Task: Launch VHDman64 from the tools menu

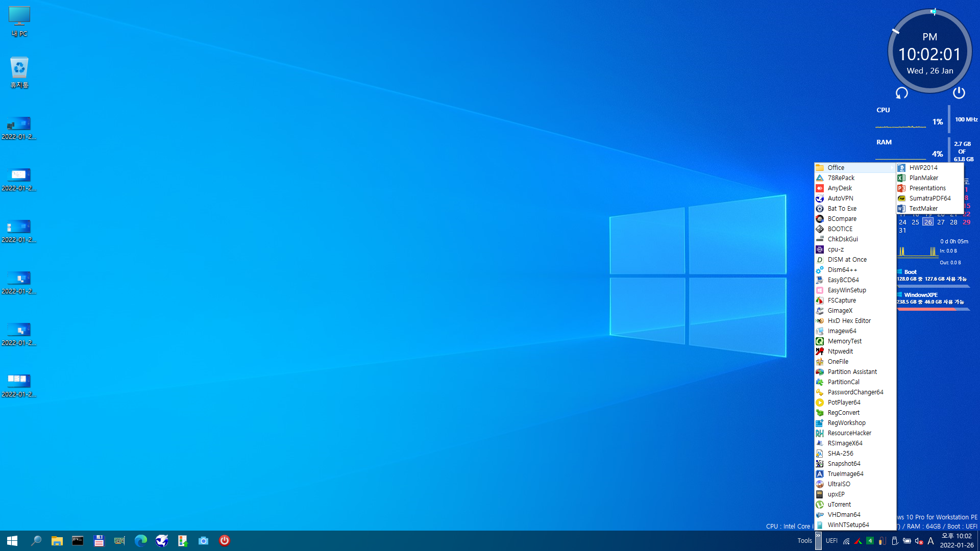Action: point(855,515)
